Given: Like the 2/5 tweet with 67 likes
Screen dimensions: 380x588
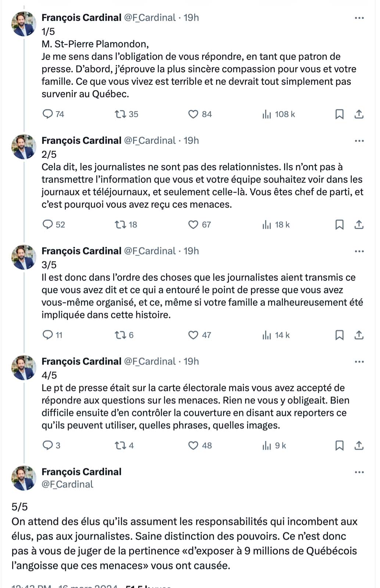Looking at the screenshot, I should [193, 224].
